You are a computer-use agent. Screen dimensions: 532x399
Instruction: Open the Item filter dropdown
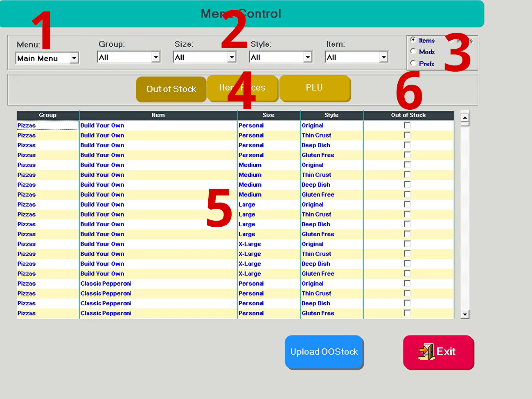click(357, 57)
